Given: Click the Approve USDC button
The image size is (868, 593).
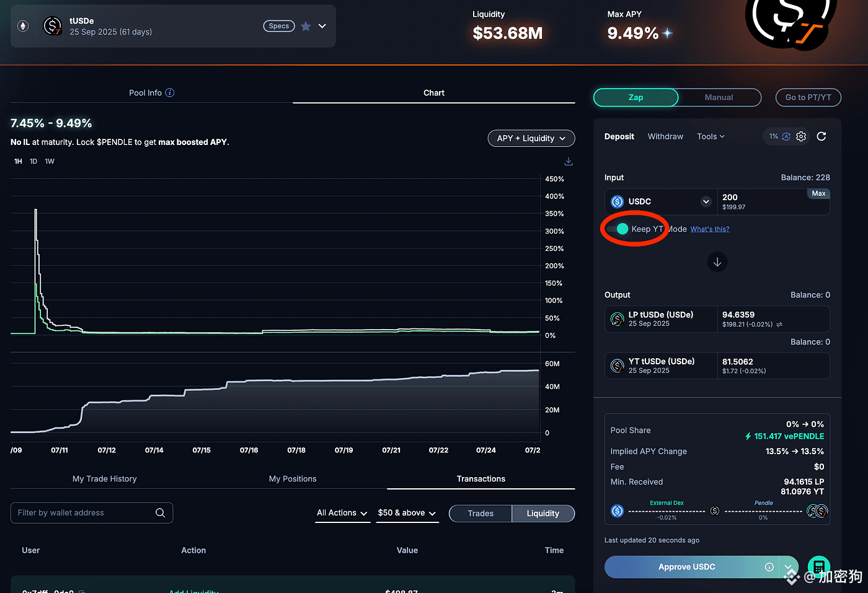Looking at the screenshot, I should [687, 567].
